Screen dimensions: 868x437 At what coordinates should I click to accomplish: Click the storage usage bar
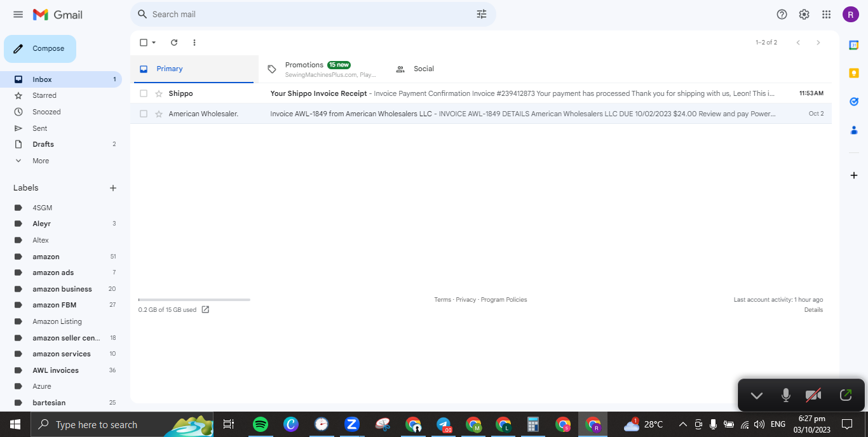[x=194, y=299]
